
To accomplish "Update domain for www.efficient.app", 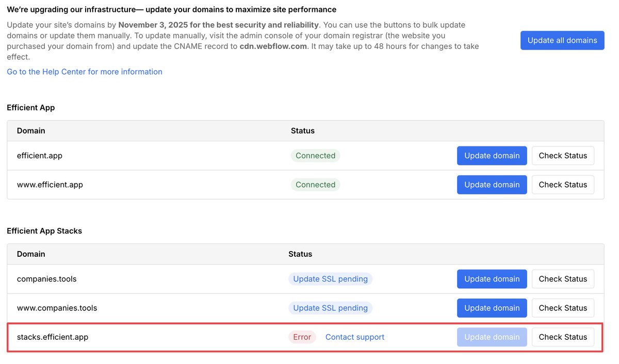I will tap(492, 185).
